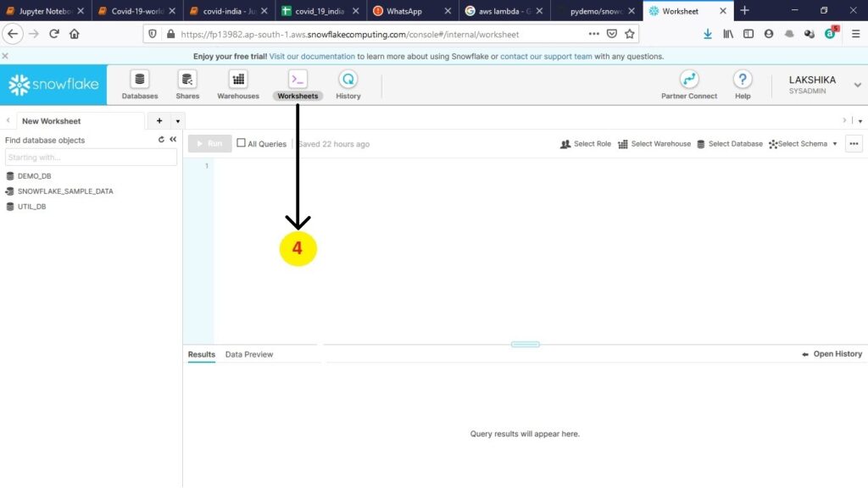Open the Firefox downloads panel
This screenshot has width=868, height=488.
tap(708, 34)
